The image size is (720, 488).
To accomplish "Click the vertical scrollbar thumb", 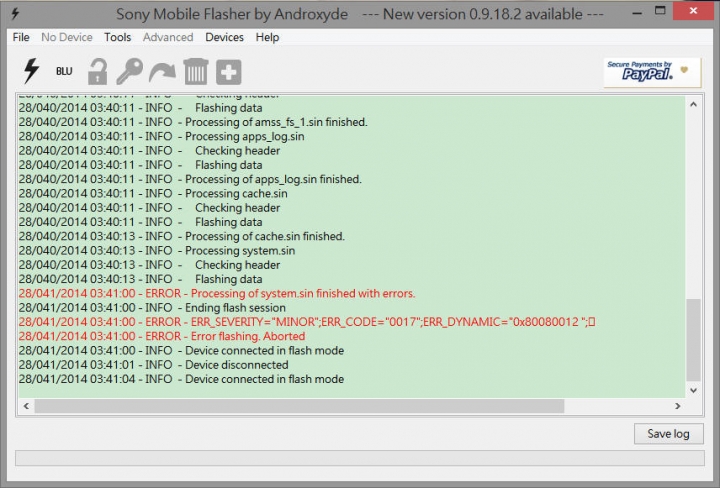I will [693, 340].
